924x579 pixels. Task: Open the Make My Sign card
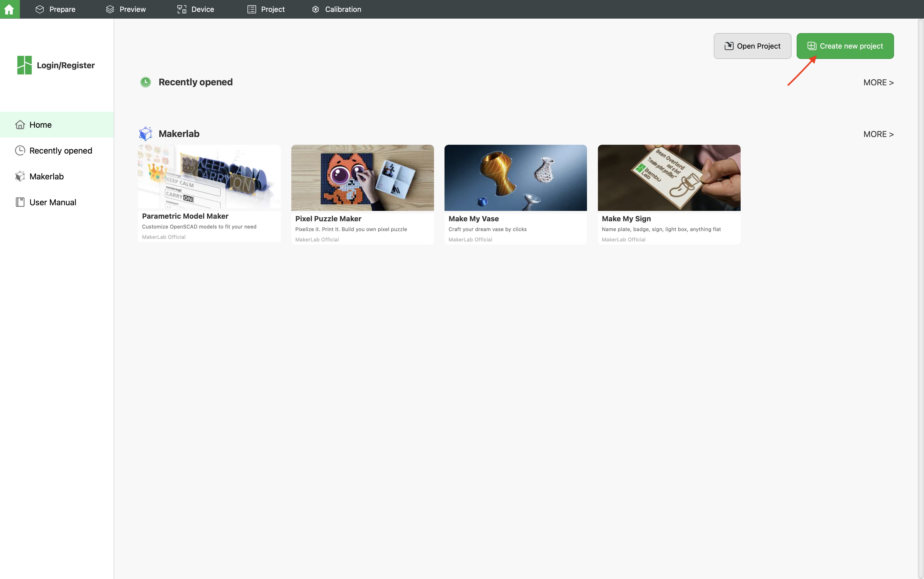click(669, 194)
